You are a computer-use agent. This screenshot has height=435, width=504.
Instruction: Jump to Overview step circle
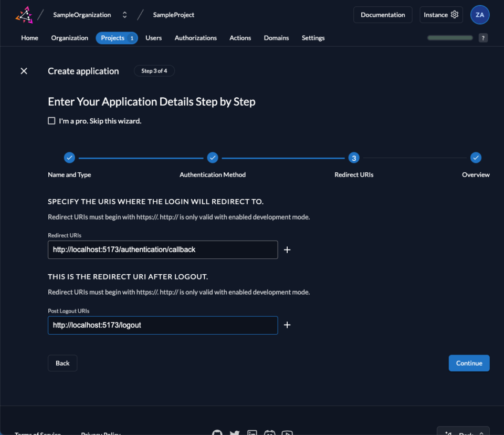(x=476, y=158)
